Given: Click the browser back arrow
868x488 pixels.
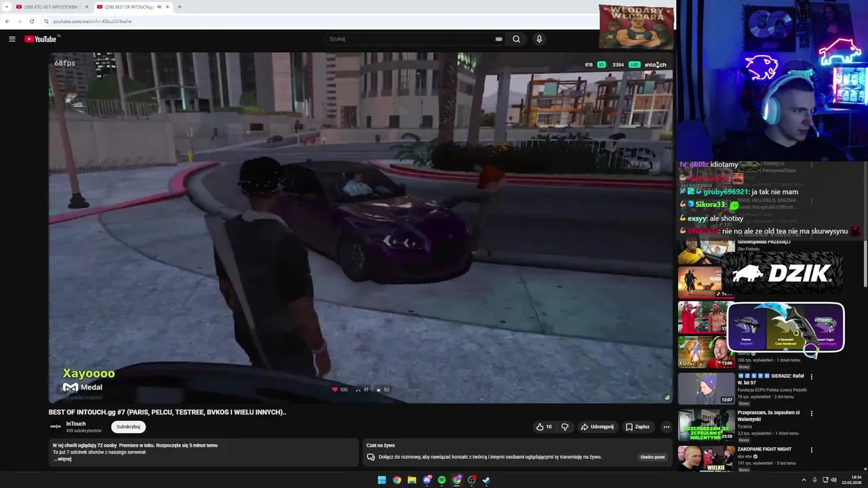Looking at the screenshot, I should pyautogui.click(x=7, y=21).
